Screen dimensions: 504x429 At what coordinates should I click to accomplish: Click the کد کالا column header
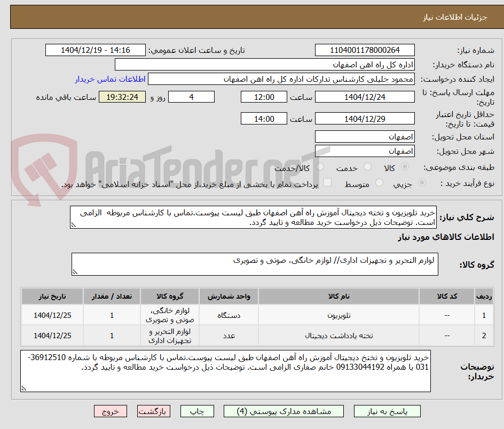[447, 296]
